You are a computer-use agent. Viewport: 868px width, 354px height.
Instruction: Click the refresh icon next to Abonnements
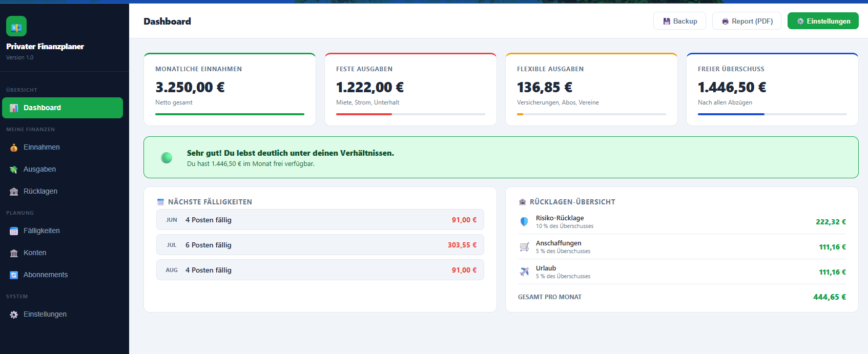(x=14, y=275)
